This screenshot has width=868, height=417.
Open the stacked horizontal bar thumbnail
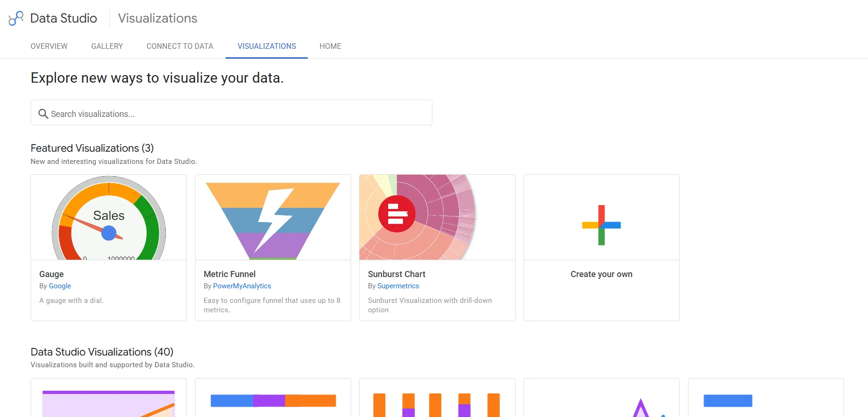click(273, 398)
